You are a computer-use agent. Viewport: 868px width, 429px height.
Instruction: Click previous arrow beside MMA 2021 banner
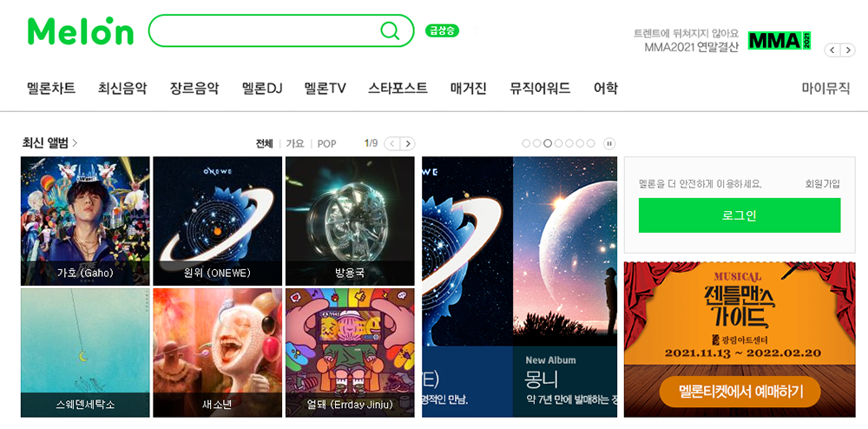point(832,50)
